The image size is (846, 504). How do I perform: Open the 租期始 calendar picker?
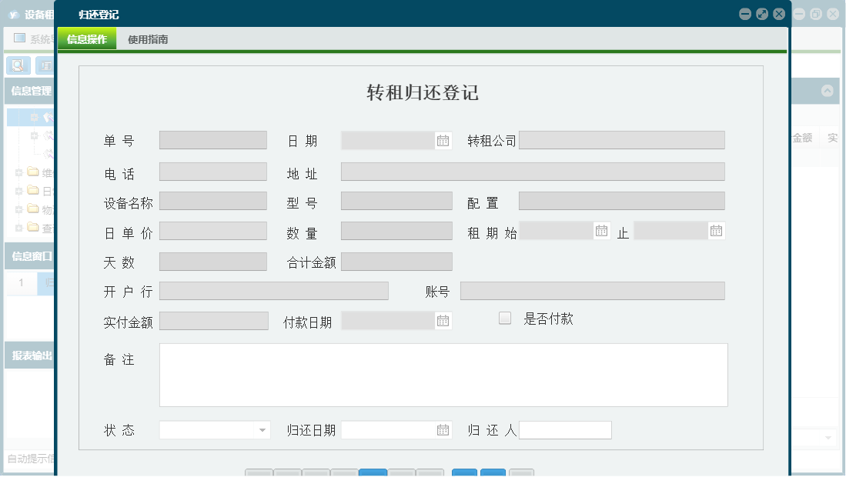[x=601, y=230]
